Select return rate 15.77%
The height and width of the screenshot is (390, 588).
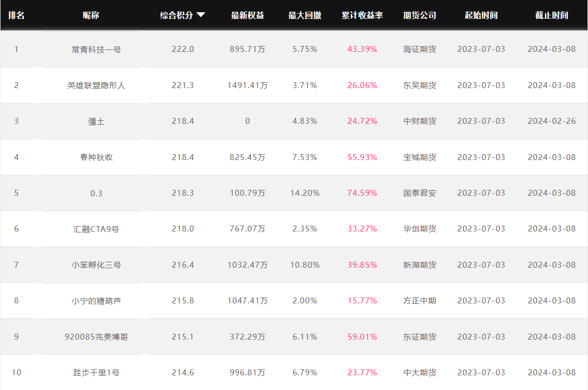pos(362,300)
